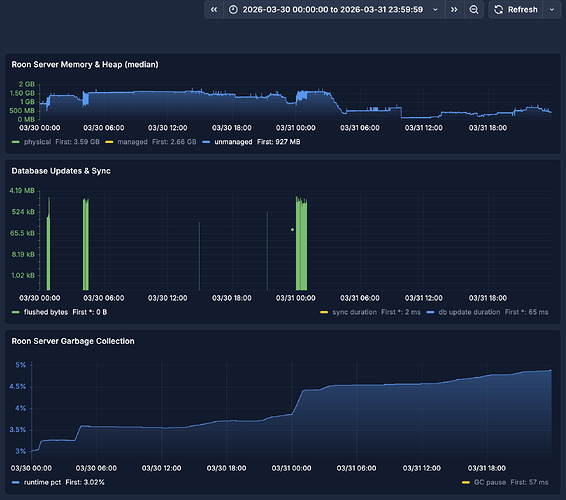The height and width of the screenshot is (500, 566).
Task: Click blue runtime pct color swatch
Action: [16, 482]
